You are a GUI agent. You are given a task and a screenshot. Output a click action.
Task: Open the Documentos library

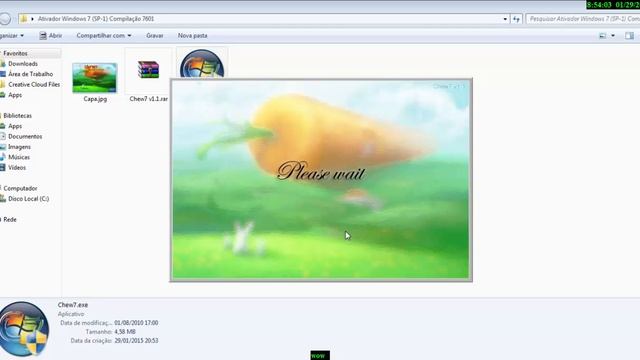pyautogui.click(x=25, y=136)
